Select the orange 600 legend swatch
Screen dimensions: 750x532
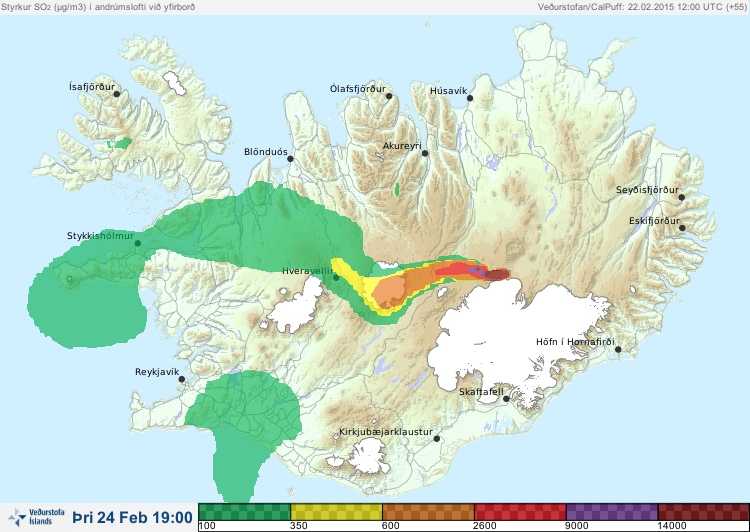(429, 512)
